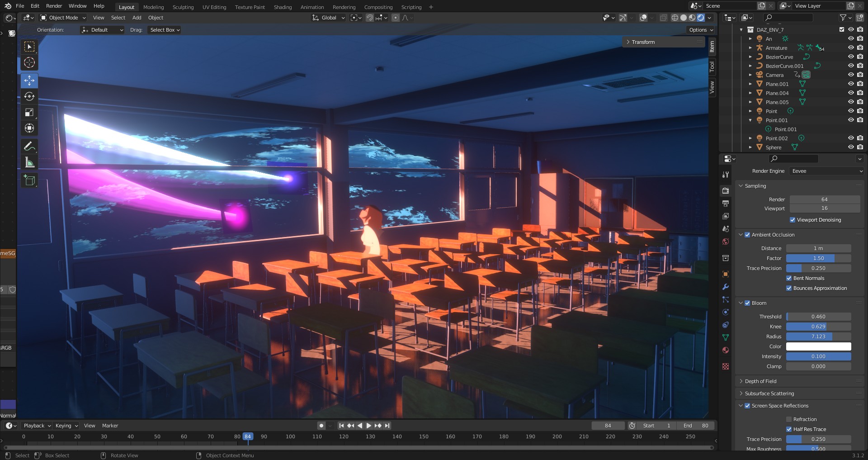Activate the Scale tool
Screen dimensions: 868x460
(x=29, y=112)
